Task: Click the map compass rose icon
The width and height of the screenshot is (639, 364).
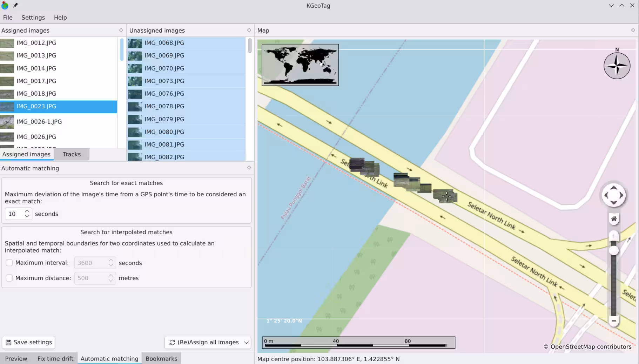Action: click(617, 66)
